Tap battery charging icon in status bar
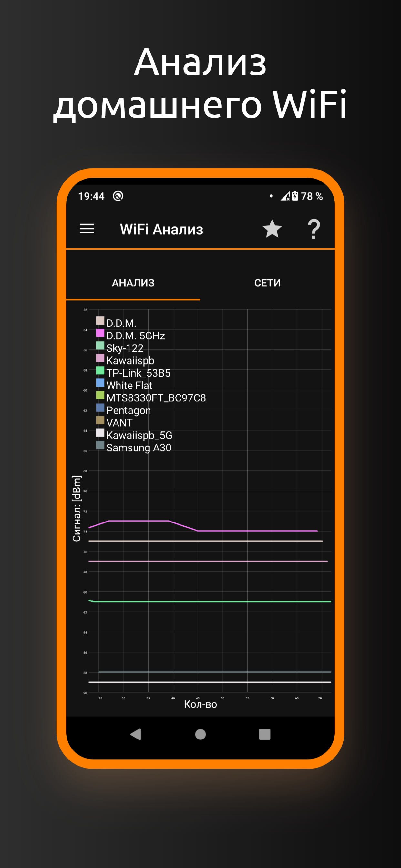 point(295,196)
